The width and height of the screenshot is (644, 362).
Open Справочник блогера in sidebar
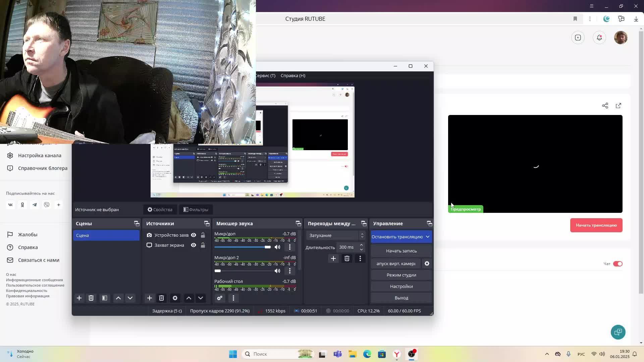43,168
